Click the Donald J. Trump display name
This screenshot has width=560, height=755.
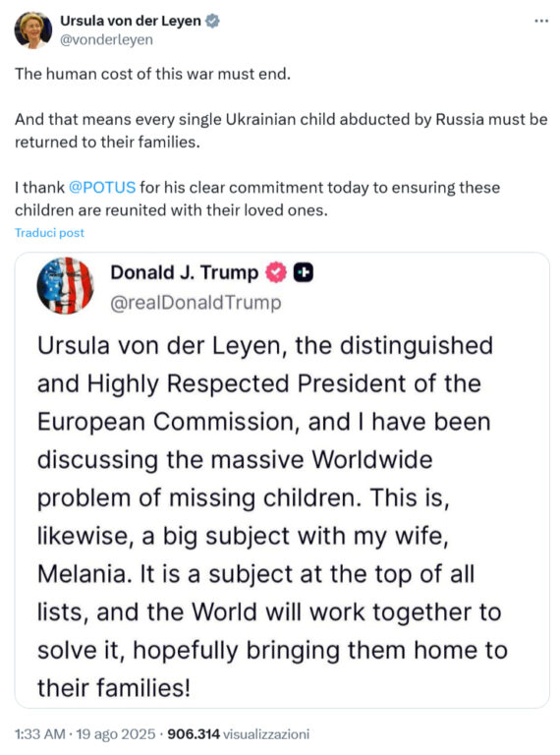coord(185,272)
